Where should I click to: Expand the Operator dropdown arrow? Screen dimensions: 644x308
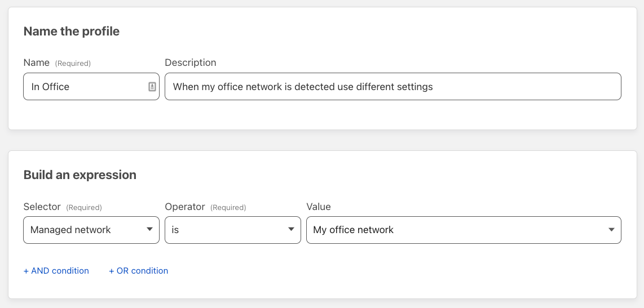point(291,229)
